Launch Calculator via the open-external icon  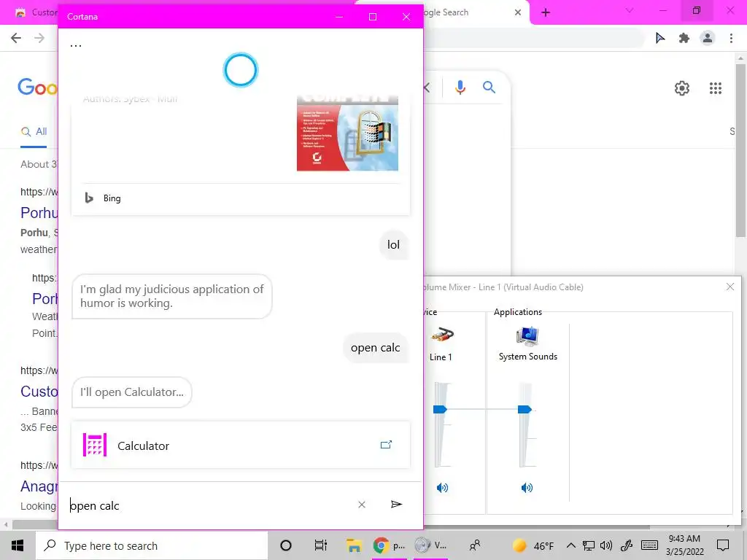[x=386, y=445]
